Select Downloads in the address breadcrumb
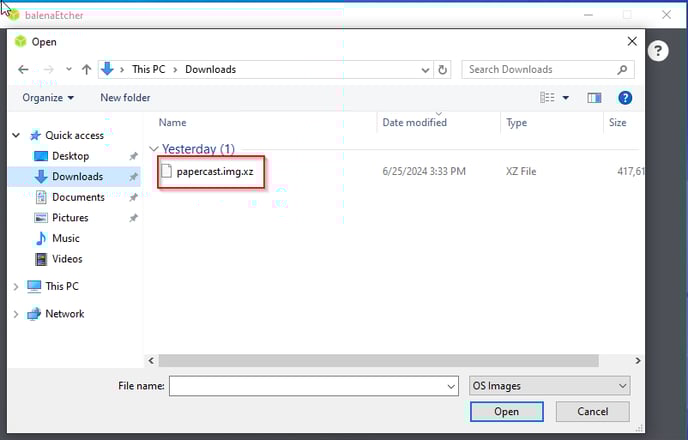The height and width of the screenshot is (440, 688). pyautogui.click(x=211, y=69)
